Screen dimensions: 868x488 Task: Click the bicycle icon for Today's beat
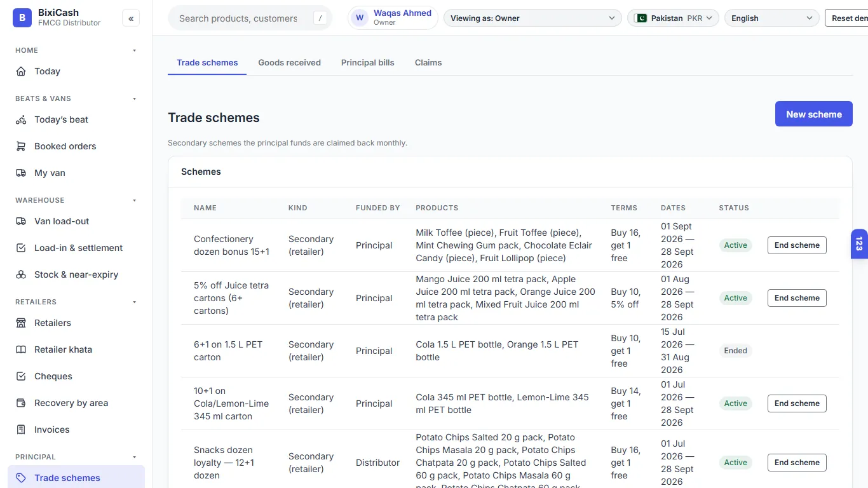[x=21, y=119]
